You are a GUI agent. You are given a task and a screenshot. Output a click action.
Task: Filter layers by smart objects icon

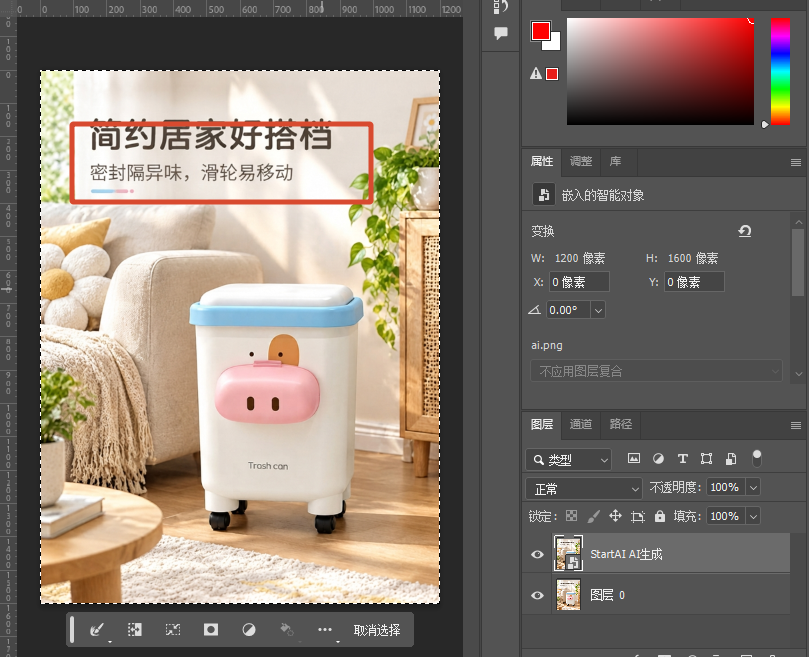coord(731,458)
